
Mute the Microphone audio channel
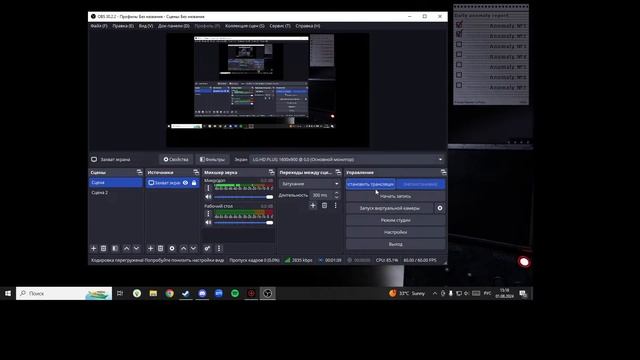tap(209, 197)
